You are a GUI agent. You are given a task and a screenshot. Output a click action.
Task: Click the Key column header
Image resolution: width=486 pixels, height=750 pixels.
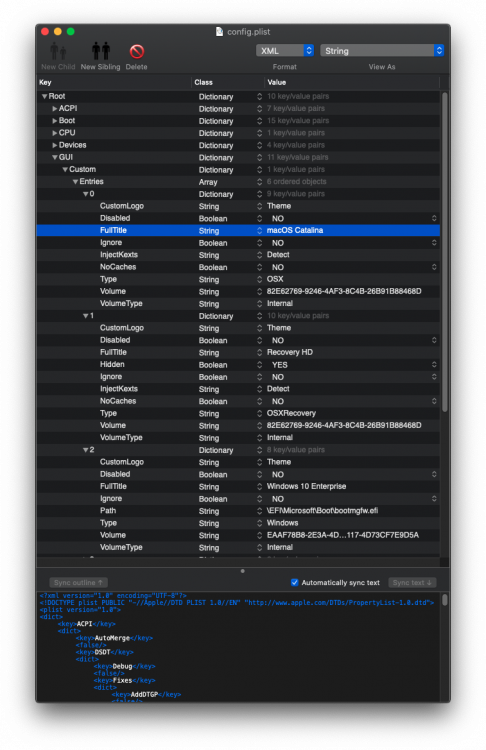click(x=114, y=82)
